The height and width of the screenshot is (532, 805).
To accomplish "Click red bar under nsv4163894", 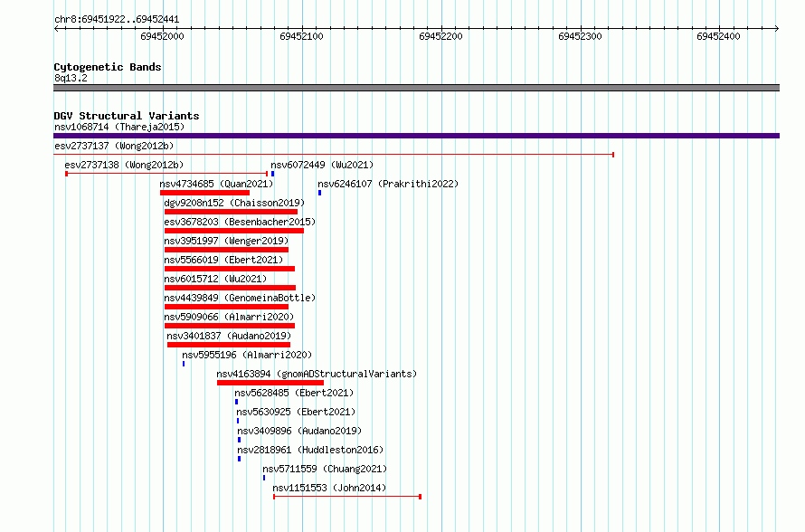I will pos(270,383).
